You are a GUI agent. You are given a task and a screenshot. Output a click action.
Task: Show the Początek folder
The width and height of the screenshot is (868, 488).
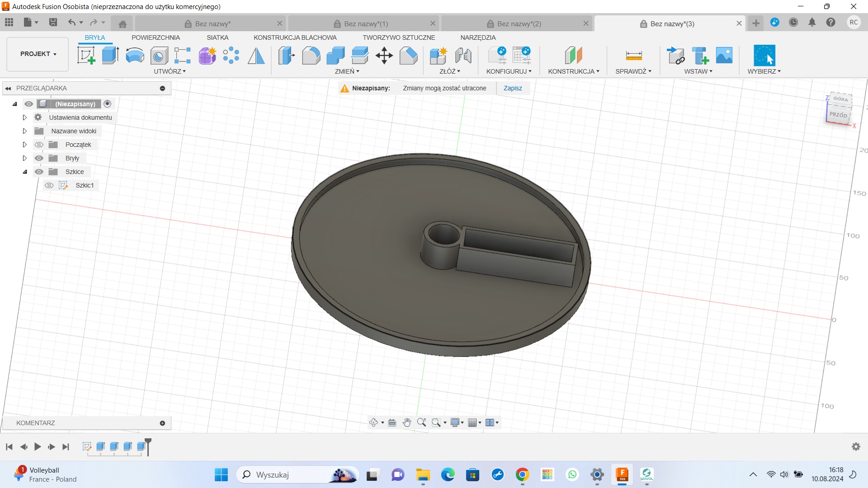click(39, 145)
